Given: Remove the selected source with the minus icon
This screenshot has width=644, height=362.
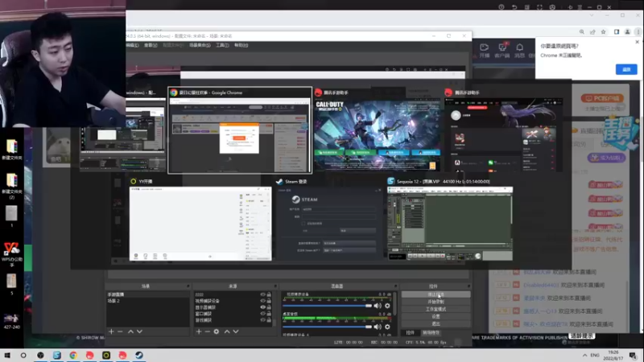Looking at the screenshot, I should tap(208, 331).
